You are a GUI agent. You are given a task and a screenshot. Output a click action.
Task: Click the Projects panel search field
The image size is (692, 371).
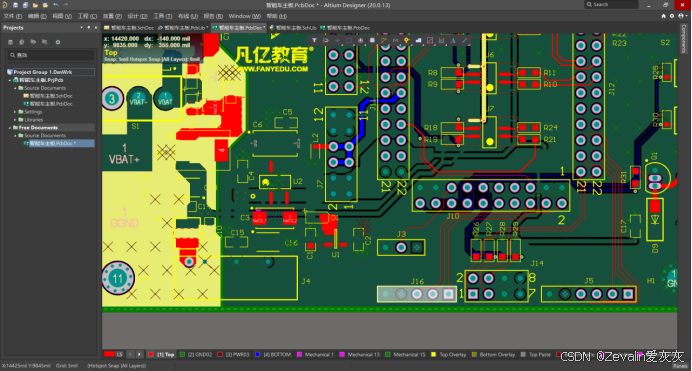(51, 55)
